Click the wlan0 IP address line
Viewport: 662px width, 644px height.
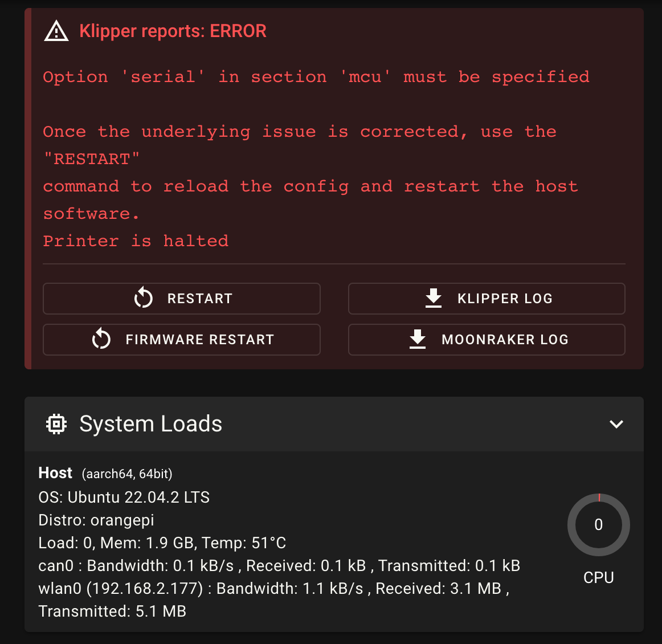pyautogui.click(x=273, y=588)
